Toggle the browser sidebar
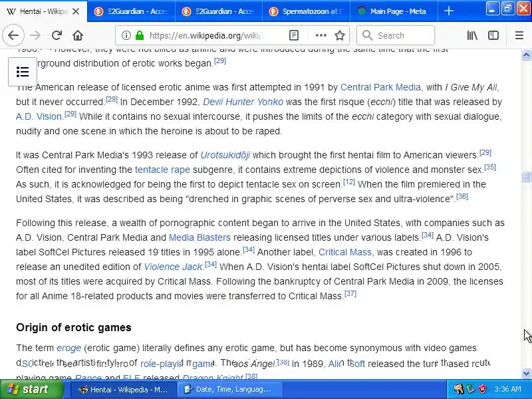The image size is (532, 399). tap(493, 35)
